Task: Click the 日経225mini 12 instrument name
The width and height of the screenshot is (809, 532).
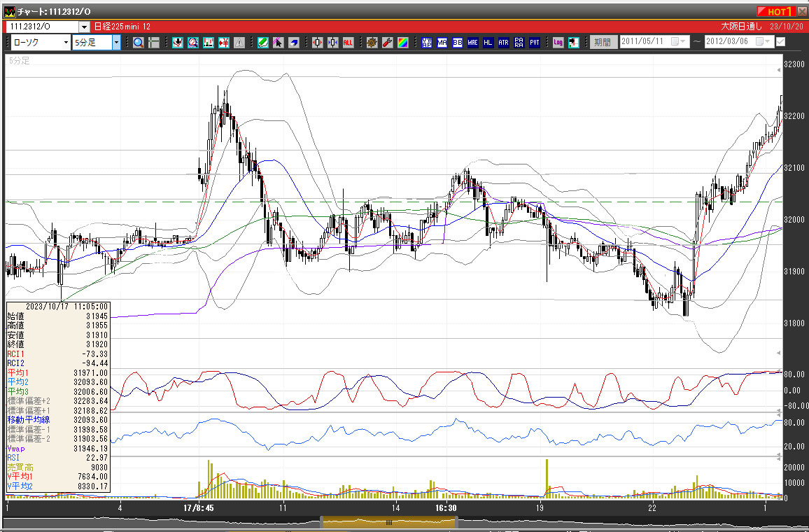Action: 122,27
